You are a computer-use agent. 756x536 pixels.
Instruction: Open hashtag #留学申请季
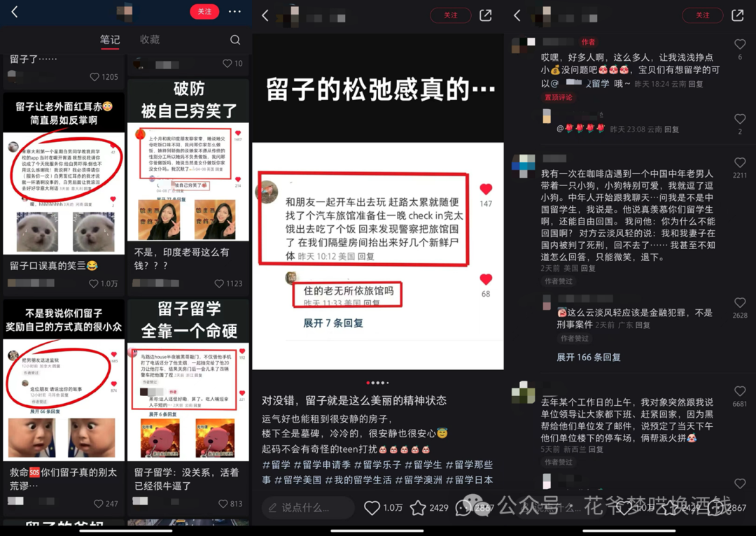pos(322,465)
